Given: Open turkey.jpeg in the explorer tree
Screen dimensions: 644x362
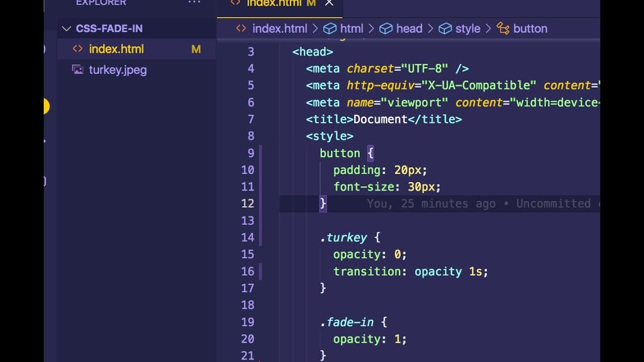Looking at the screenshot, I should click(x=118, y=70).
